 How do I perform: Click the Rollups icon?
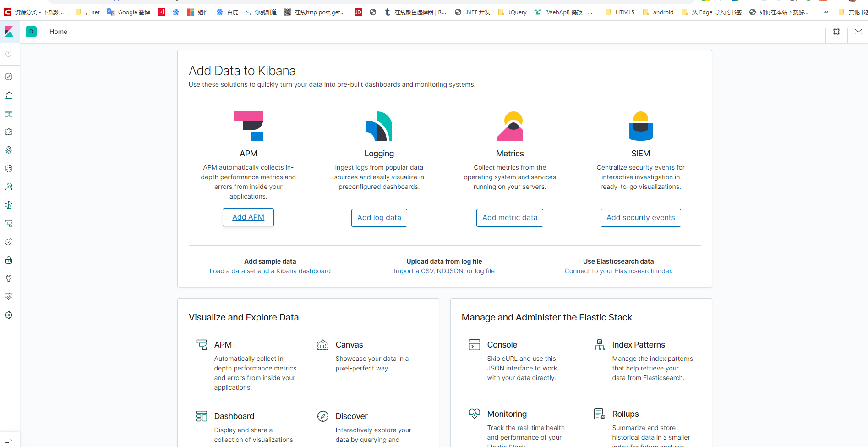(600, 414)
